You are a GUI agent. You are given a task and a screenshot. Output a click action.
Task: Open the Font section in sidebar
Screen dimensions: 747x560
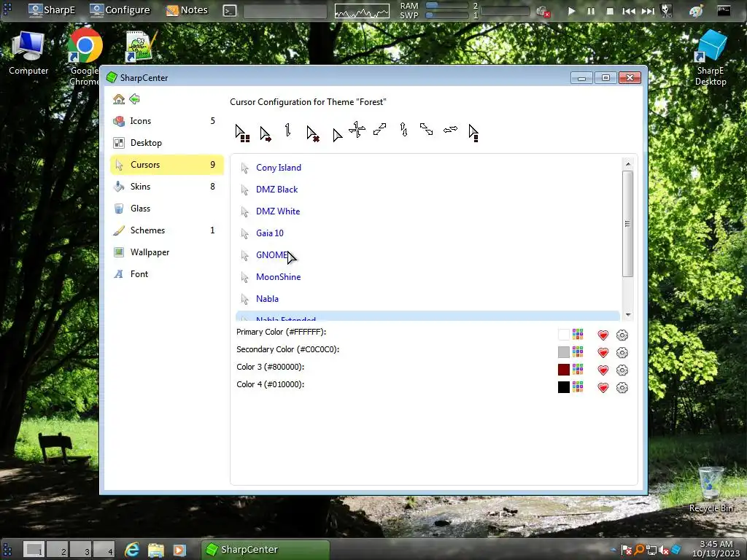point(166,274)
